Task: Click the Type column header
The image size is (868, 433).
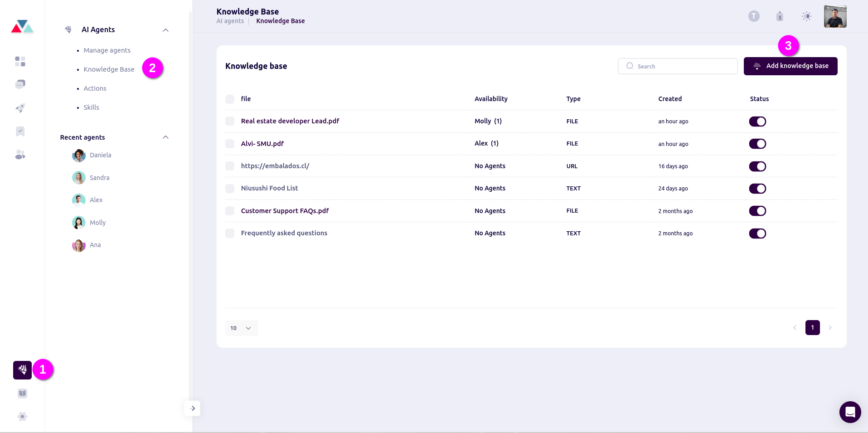Action: click(x=573, y=99)
